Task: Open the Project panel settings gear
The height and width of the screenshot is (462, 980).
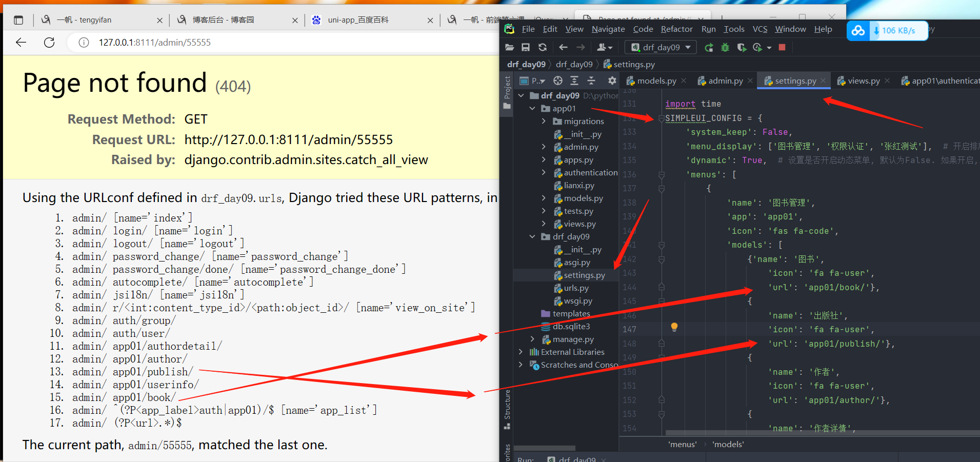Action: [612, 81]
